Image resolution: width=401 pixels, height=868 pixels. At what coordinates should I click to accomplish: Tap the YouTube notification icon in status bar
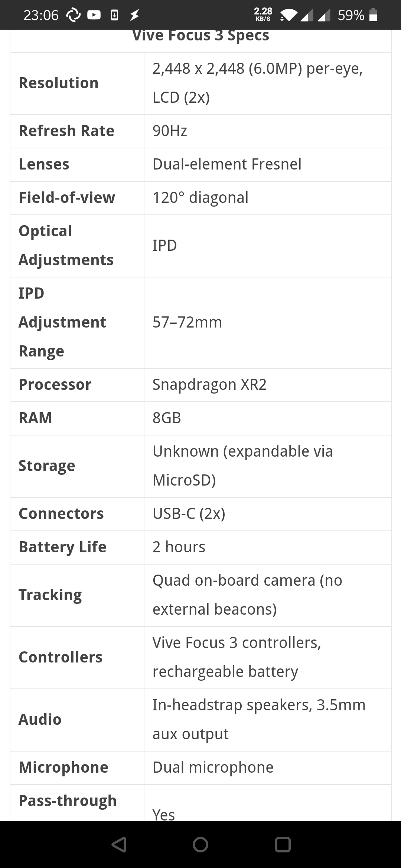click(x=94, y=15)
